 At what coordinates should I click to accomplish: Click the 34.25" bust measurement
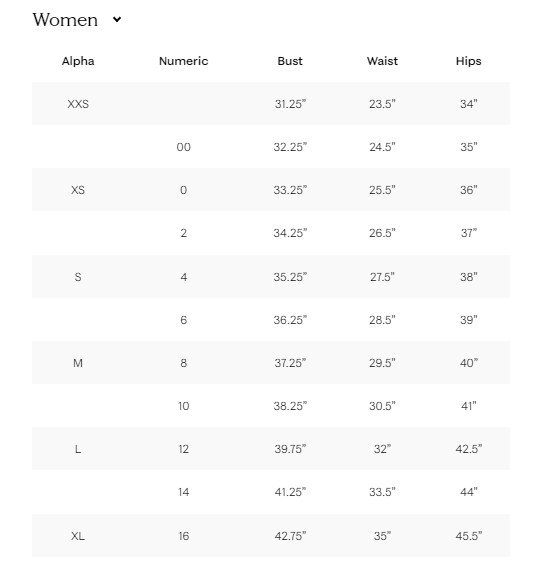click(290, 233)
